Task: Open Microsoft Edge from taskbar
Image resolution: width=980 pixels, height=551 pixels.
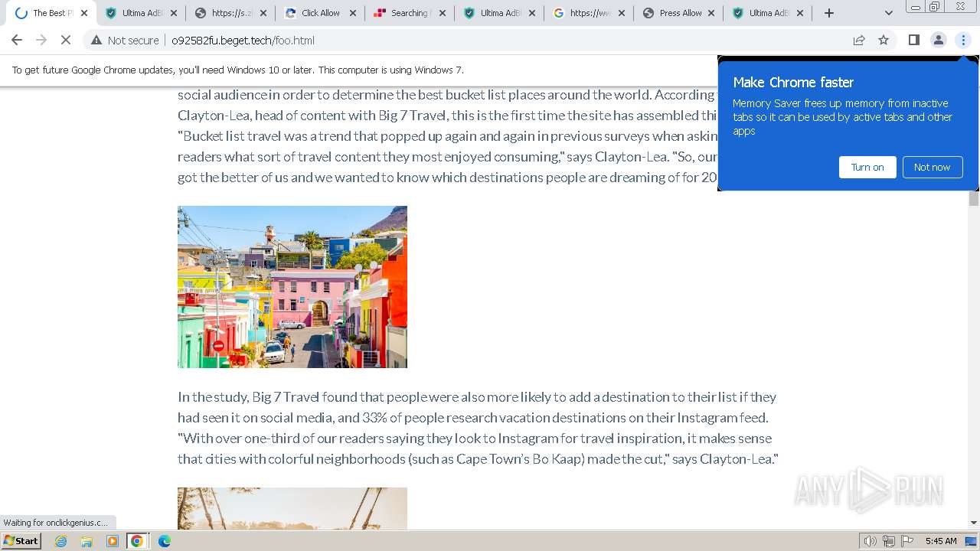Action: [164, 541]
